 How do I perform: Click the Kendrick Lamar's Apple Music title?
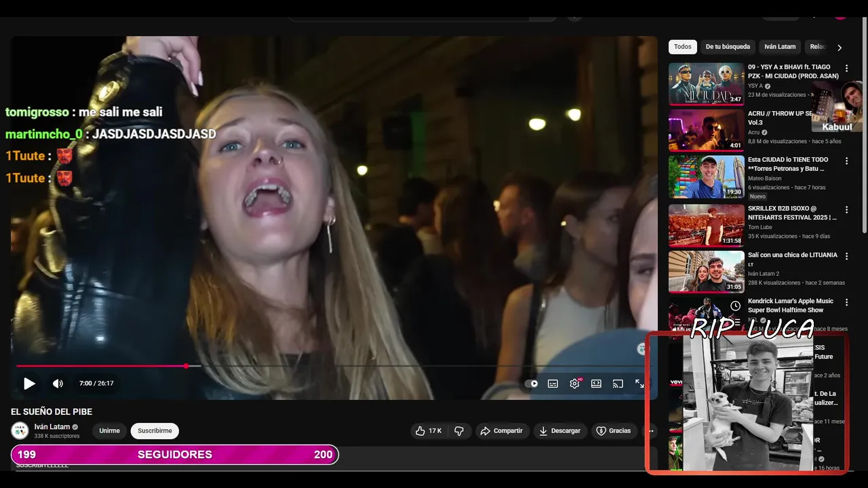coord(791,306)
